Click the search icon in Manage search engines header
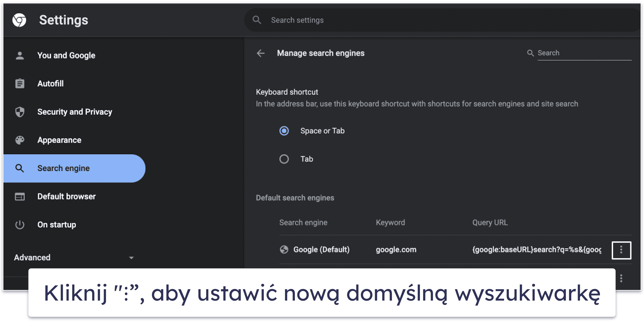Viewport: 644px width, 322px height. (x=530, y=53)
